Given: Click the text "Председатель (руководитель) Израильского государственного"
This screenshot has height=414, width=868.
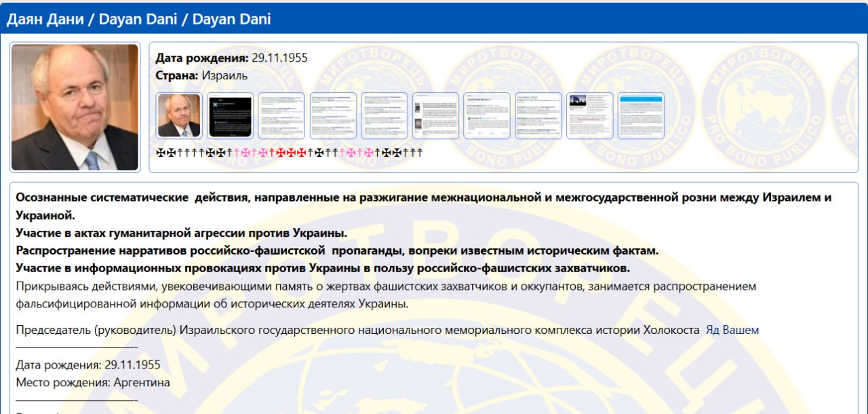Looking at the screenshot, I should click(357, 331).
